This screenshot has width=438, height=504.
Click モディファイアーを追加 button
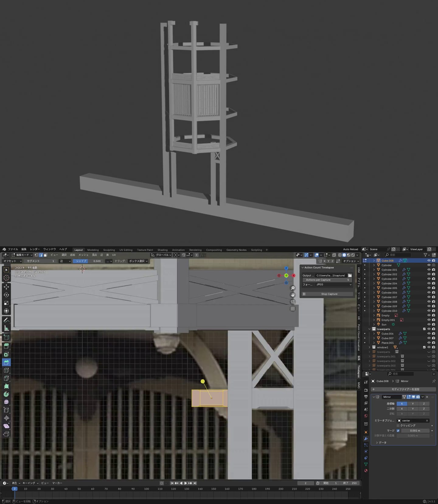403,389
